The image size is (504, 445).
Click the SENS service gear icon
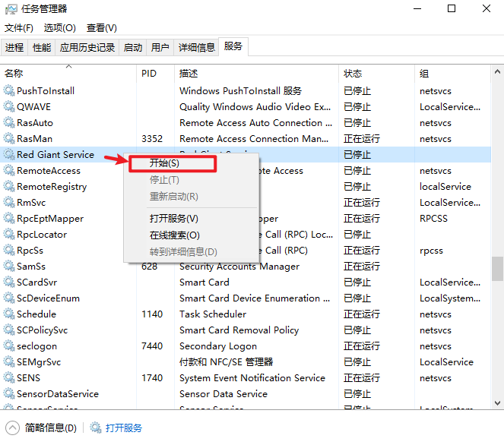(9, 378)
